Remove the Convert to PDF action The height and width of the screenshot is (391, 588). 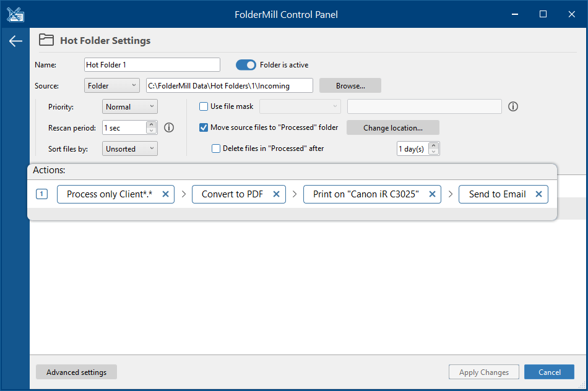pyautogui.click(x=277, y=194)
